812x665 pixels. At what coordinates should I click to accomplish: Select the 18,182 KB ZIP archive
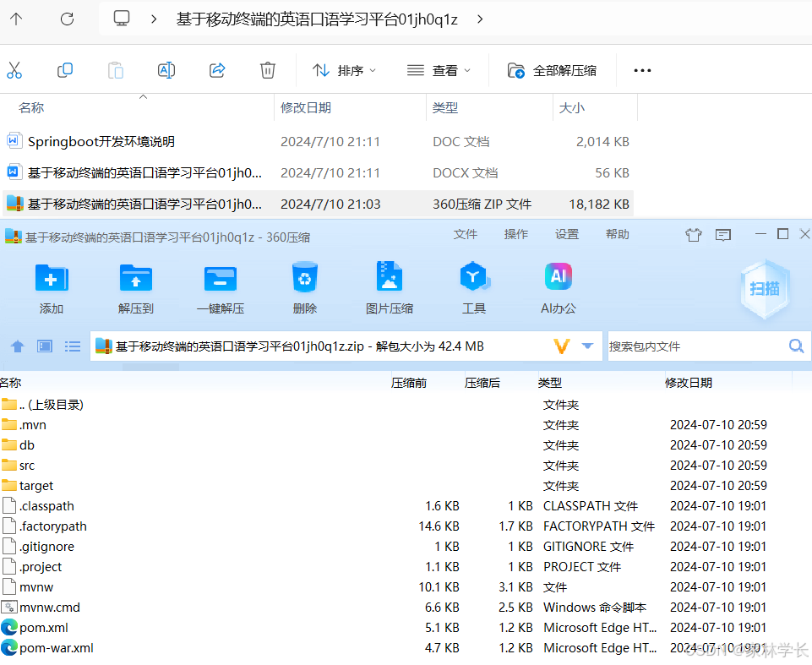319,204
